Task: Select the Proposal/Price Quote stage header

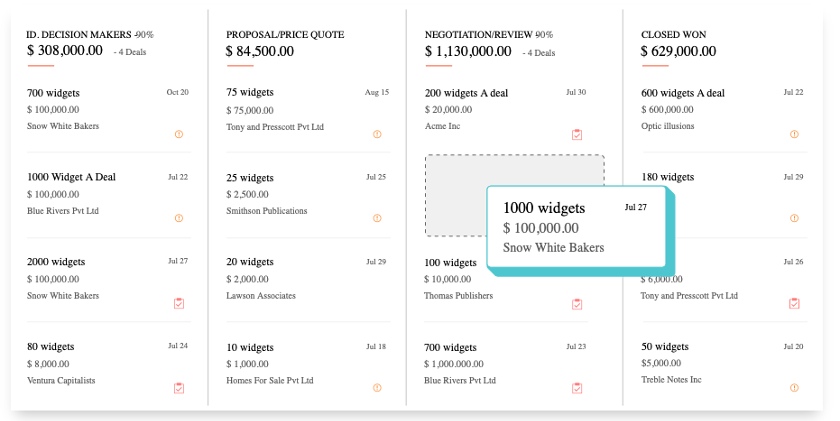Action: point(285,35)
